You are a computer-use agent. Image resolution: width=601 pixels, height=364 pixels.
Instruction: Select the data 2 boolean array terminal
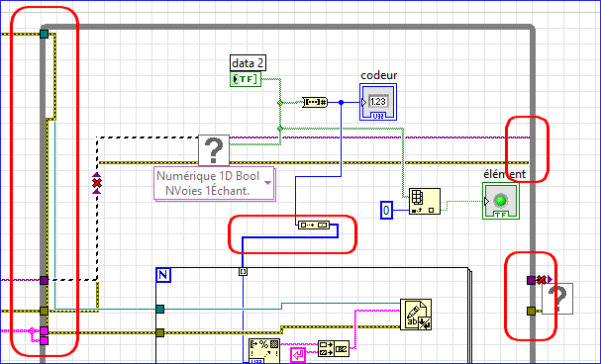pos(246,79)
